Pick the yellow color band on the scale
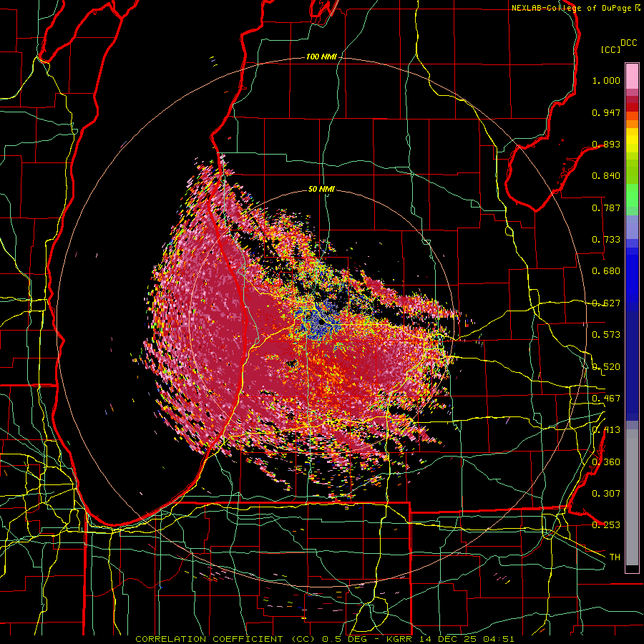The image size is (644, 644). tap(632, 141)
